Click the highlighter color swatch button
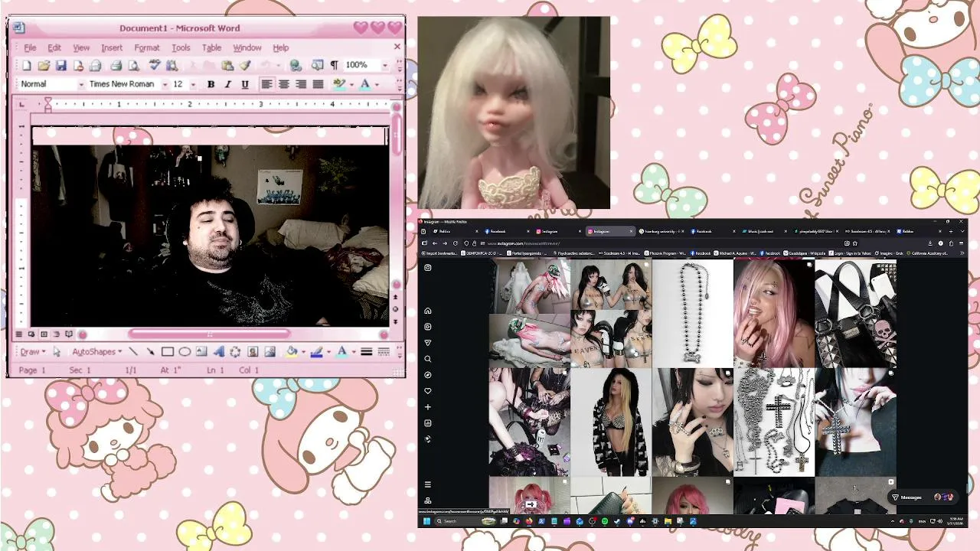Image resolution: width=980 pixels, height=551 pixels. tap(340, 84)
